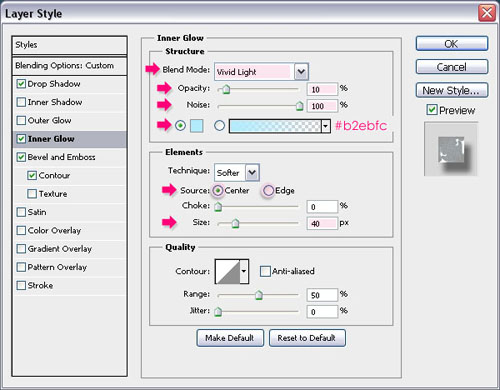This screenshot has width=500, height=390.
Task: Open the Technique dropdown arrow
Action: pos(252,173)
